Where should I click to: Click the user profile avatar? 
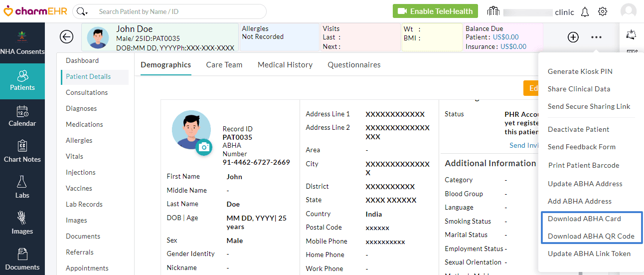point(628,11)
